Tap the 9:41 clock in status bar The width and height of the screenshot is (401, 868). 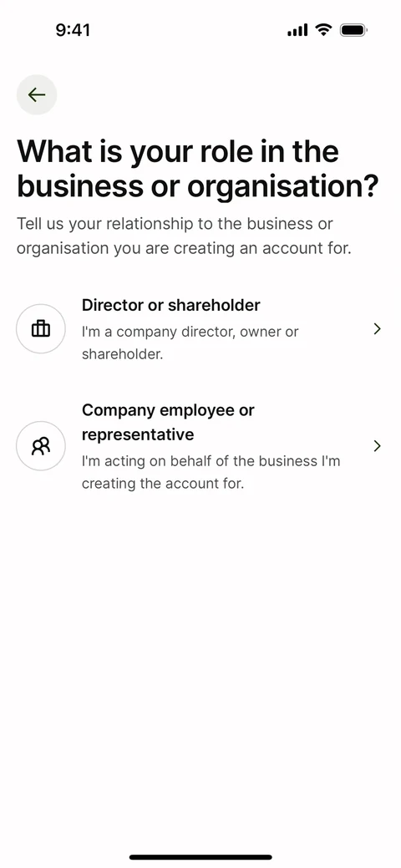[x=74, y=30]
